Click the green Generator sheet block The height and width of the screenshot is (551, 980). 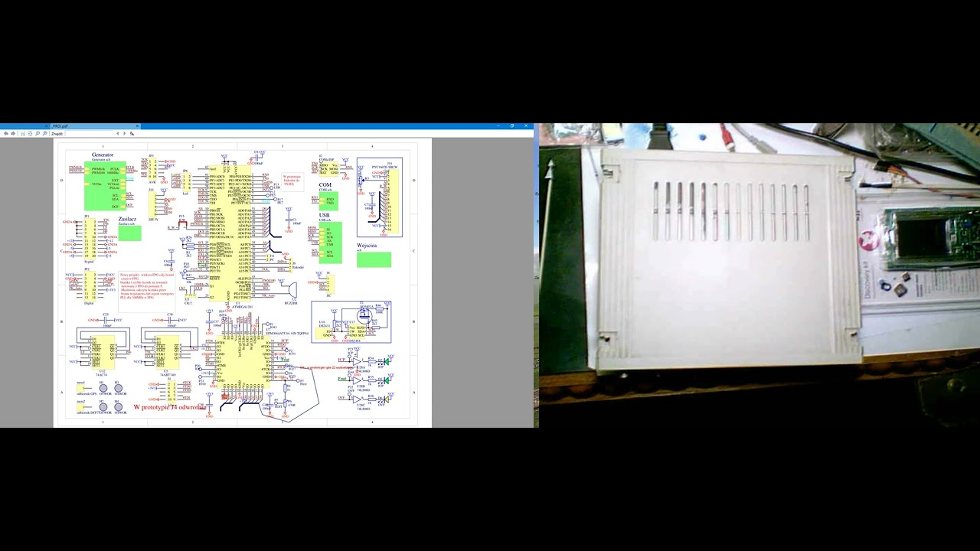[105, 186]
